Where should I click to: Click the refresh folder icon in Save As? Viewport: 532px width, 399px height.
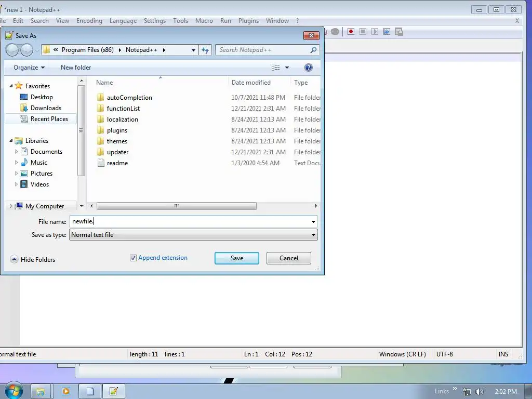tap(205, 50)
